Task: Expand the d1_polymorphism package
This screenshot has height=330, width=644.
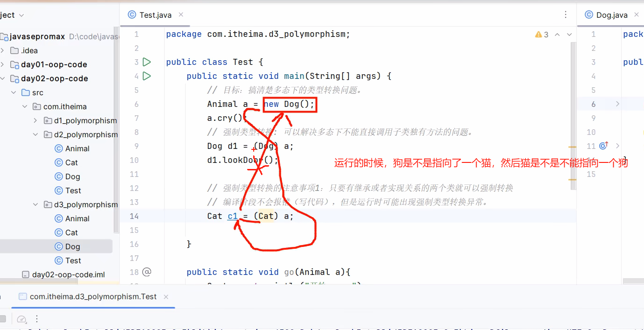Action: [x=35, y=120]
